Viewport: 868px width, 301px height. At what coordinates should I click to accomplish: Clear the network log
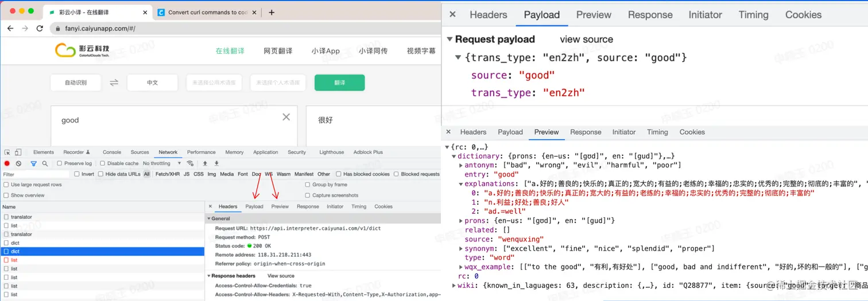(18, 163)
